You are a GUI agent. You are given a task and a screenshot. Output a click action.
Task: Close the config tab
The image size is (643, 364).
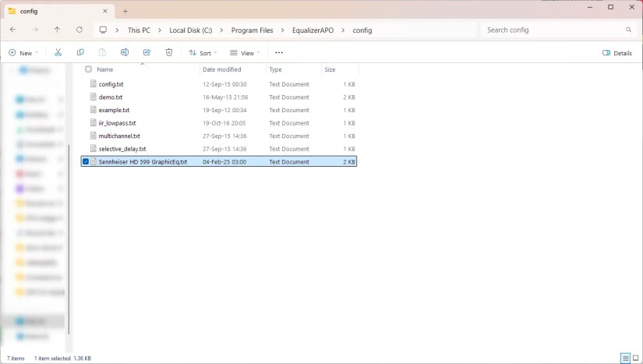(x=105, y=11)
